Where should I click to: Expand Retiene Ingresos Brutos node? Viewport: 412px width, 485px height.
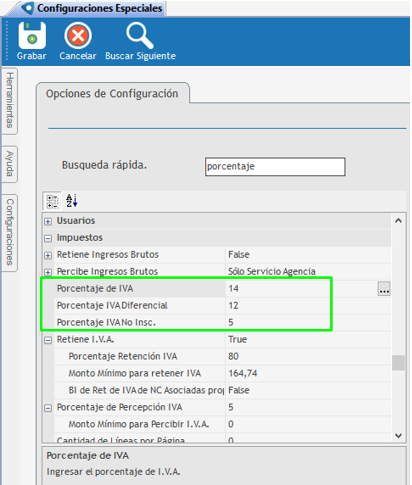pos(48,255)
